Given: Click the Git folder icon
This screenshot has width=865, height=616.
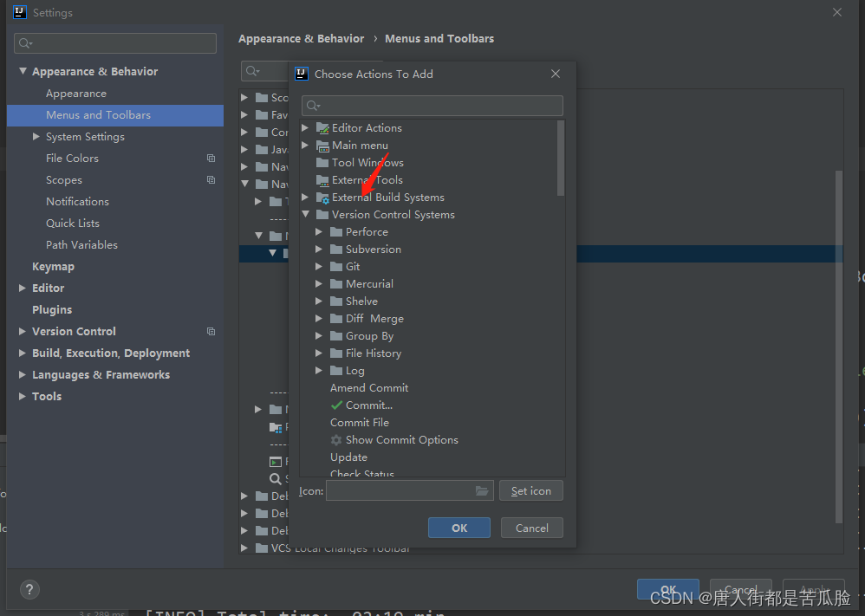Looking at the screenshot, I should (x=336, y=267).
